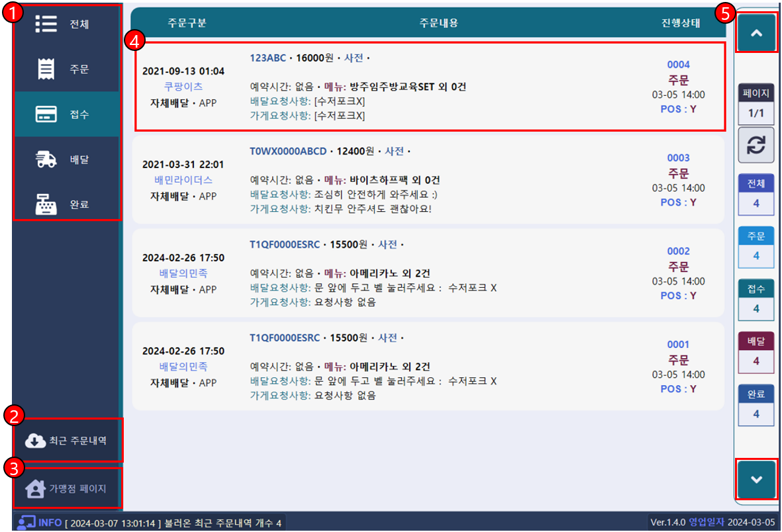Click the 완료 count box on right
The height and width of the screenshot is (532, 782).
(x=756, y=406)
